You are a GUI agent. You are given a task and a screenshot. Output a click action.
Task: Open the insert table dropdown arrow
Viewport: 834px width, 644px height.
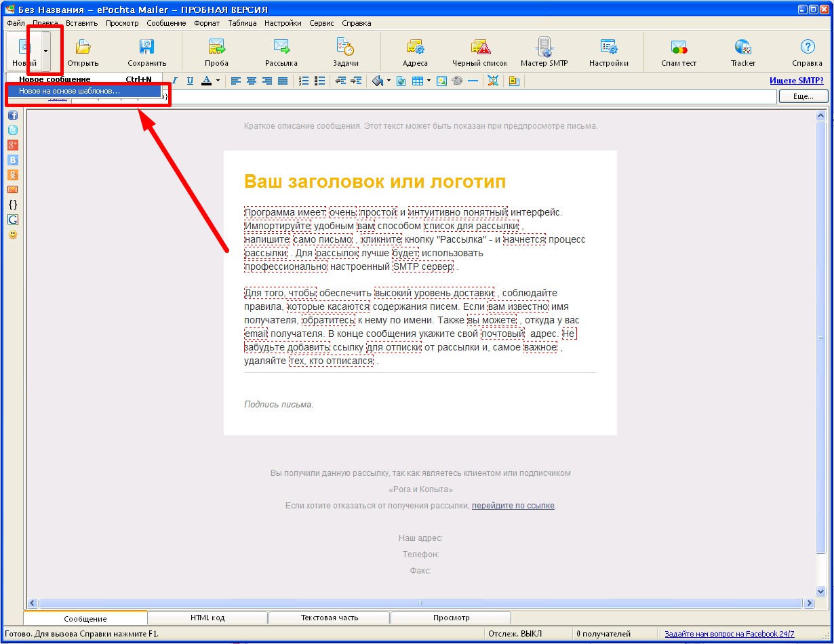[x=429, y=81]
